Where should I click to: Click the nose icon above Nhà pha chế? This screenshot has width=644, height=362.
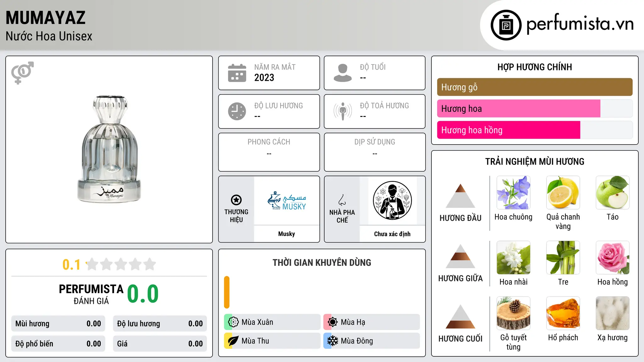(342, 200)
